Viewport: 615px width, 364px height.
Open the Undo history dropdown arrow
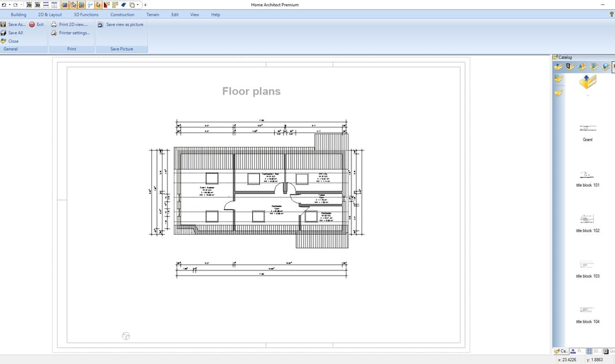(9, 5)
